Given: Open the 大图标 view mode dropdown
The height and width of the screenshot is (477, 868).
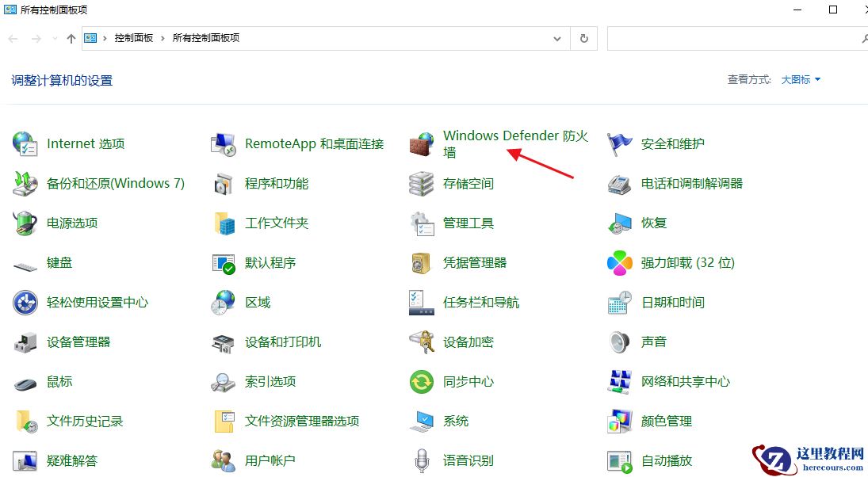Looking at the screenshot, I should [x=801, y=79].
